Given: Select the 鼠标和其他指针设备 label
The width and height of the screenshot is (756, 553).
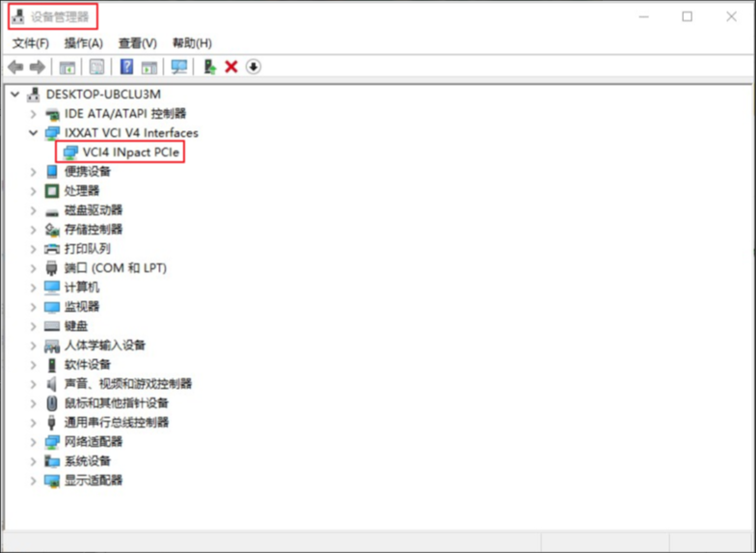Looking at the screenshot, I should pos(117,403).
